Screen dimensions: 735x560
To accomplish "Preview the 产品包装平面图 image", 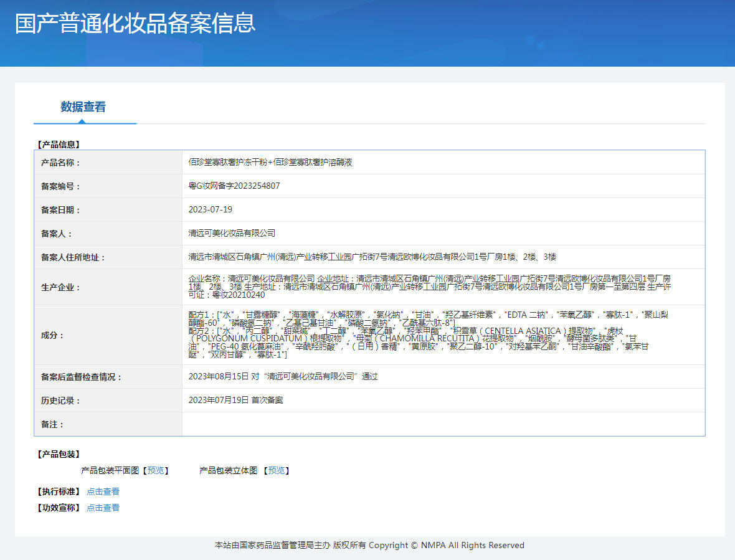I will [x=155, y=470].
